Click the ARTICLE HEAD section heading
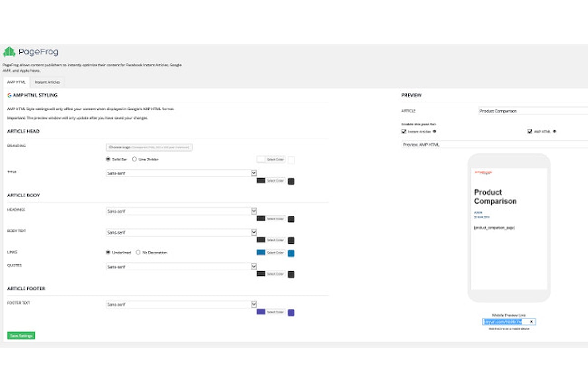The image size is (588, 392). point(24,131)
